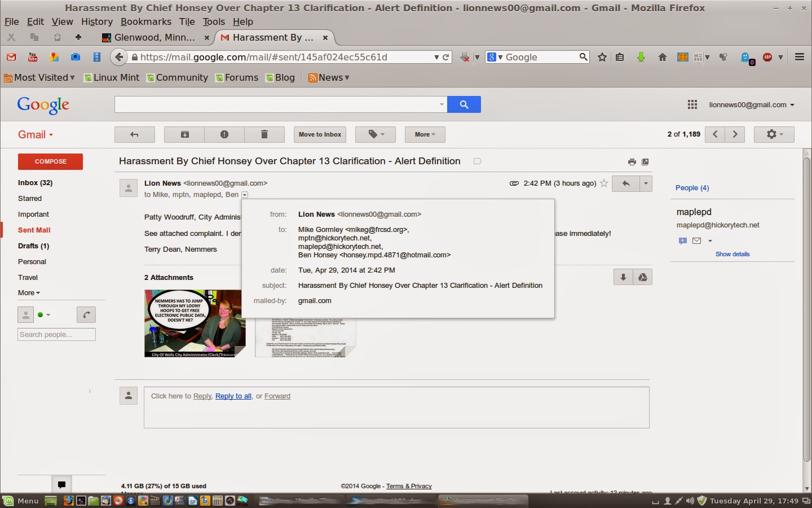Open the Firefox home page

[x=663, y=57]
